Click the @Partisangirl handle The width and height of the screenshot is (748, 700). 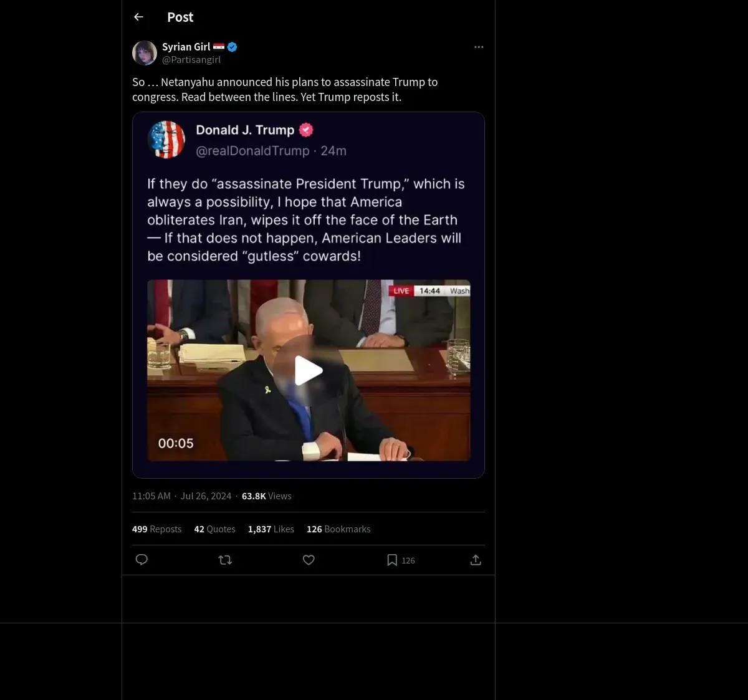(x=191, y=60)
